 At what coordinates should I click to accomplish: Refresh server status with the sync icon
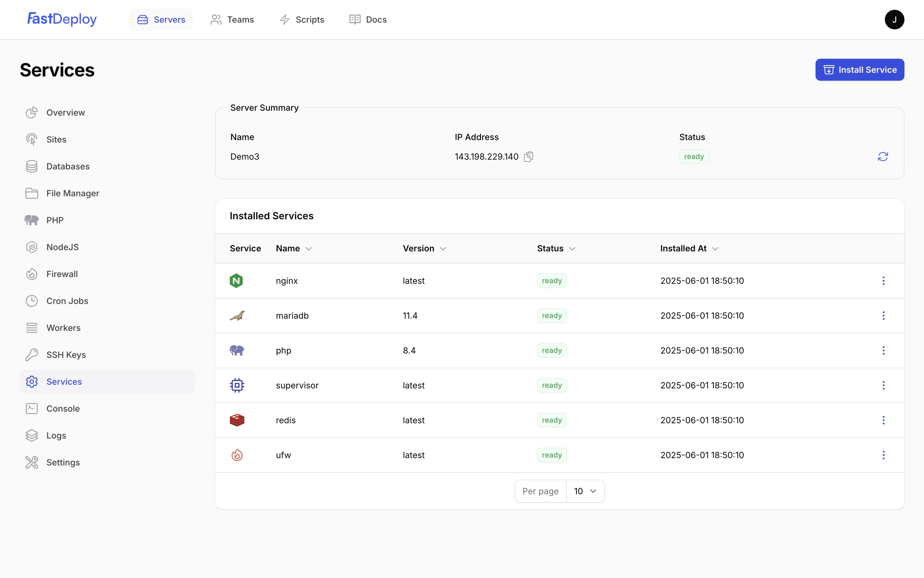coord(883,157)
